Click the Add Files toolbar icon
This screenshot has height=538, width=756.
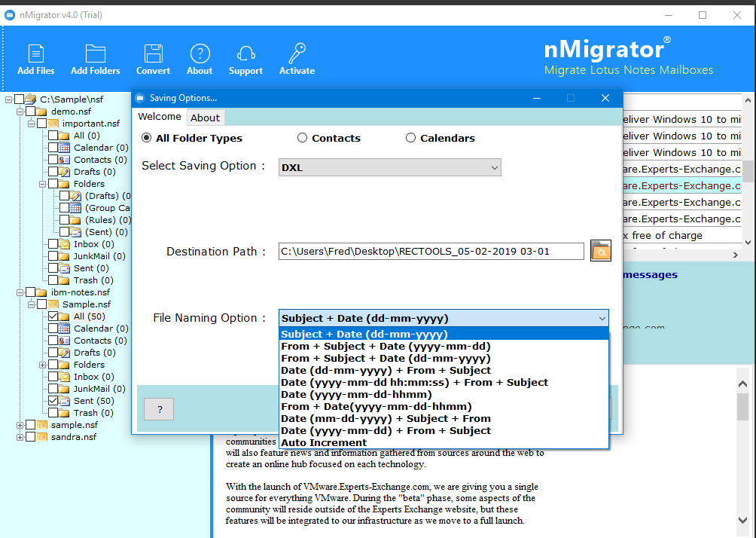tap(35, 54)
